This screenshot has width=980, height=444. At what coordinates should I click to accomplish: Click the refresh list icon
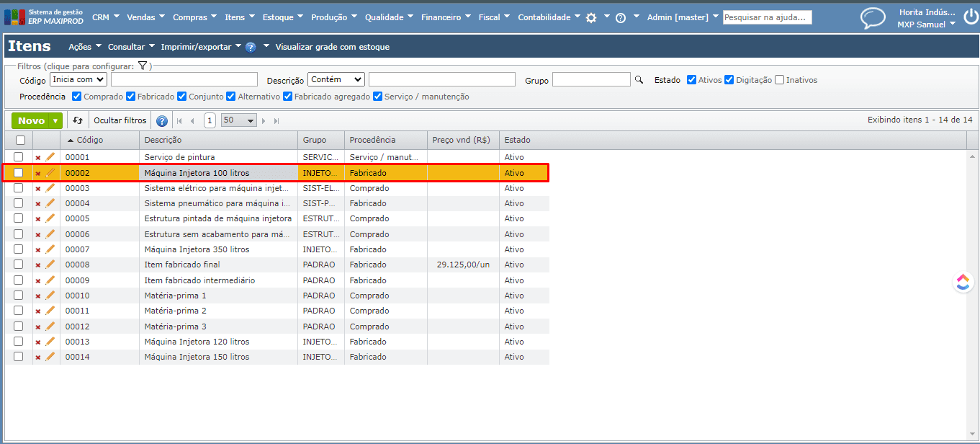[x=78, y=120]
